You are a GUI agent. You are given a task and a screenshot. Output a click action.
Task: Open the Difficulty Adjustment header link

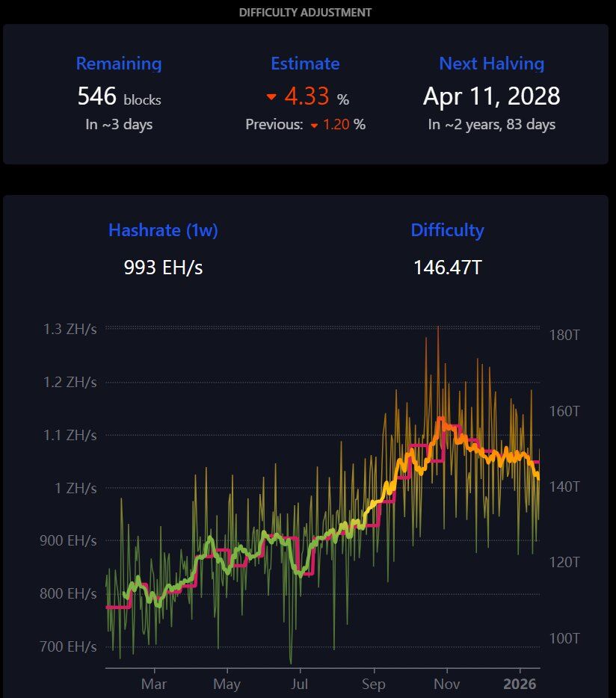pyautogui.click(x=305, y=13)
